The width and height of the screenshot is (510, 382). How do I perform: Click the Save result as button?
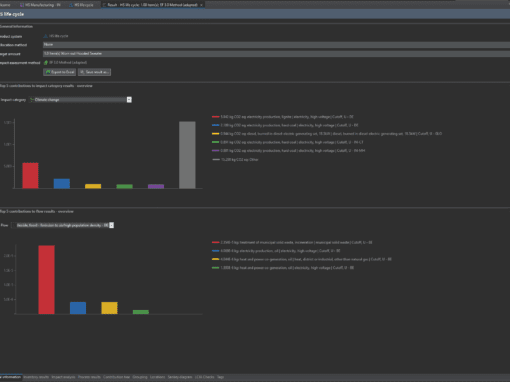point(94,72)
